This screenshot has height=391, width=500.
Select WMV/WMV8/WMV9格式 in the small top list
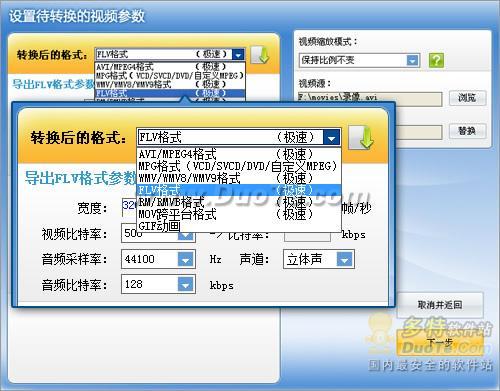[x=170, y=84]
